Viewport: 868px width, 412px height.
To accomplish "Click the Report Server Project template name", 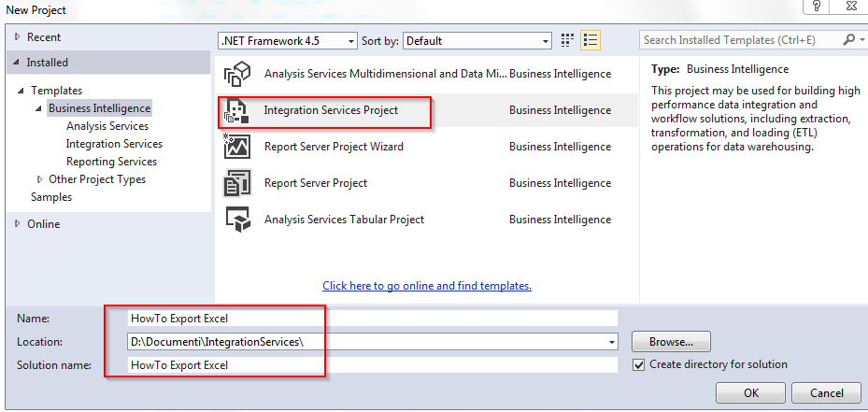I will click(316, 183).
